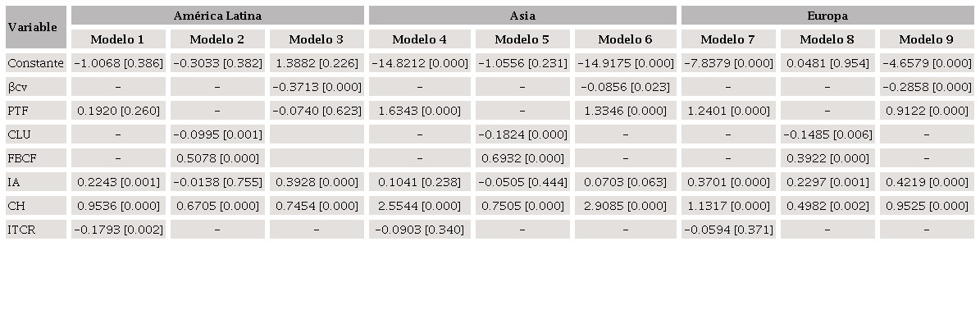This screenshot has height=328, width=980.
Task: Click cell value 2.9085 [0.000]
Action: (x=626, y=206)
